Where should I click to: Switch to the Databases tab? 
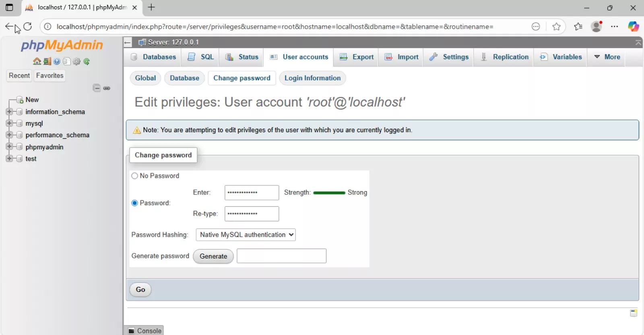click(x=154, y=57)
